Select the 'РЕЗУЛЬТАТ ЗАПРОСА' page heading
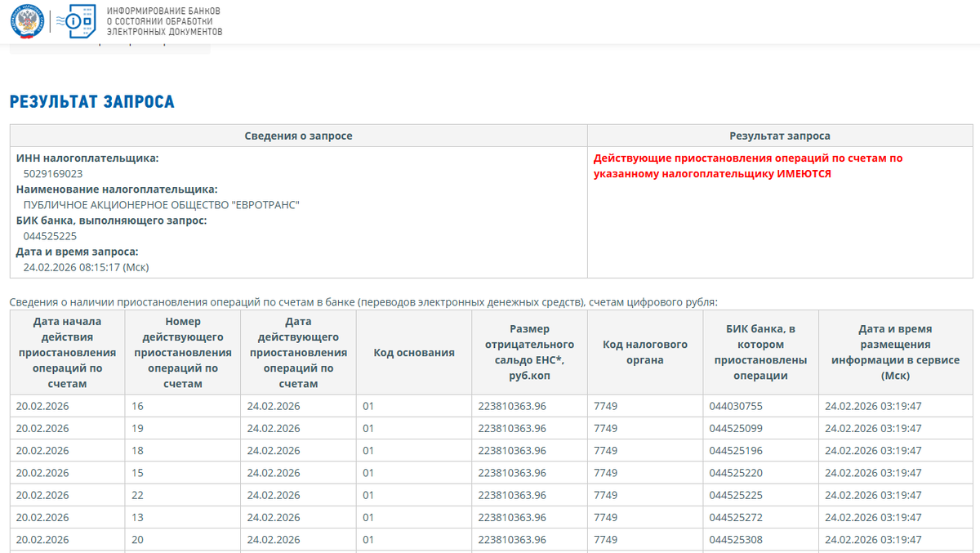Viewport: 980px width, 553px height. click(92, 102)
